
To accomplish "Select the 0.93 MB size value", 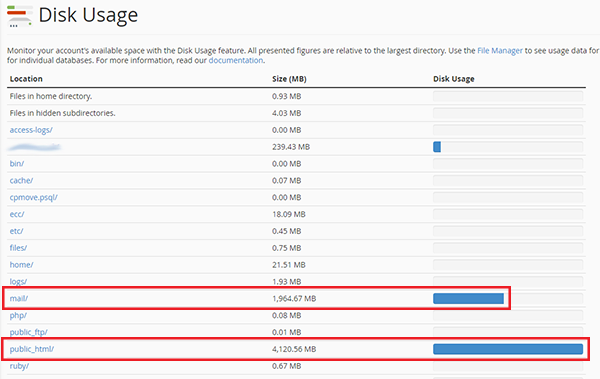I will pos(287,96).
